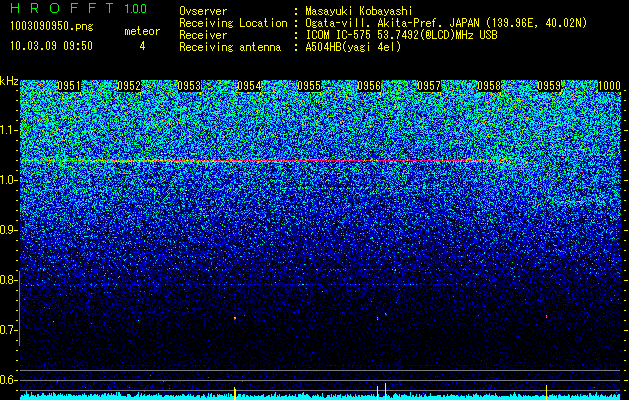This screenshot has width=629, height=400.
Task: Click the 0953 time marker
Action: coord(189,86)
